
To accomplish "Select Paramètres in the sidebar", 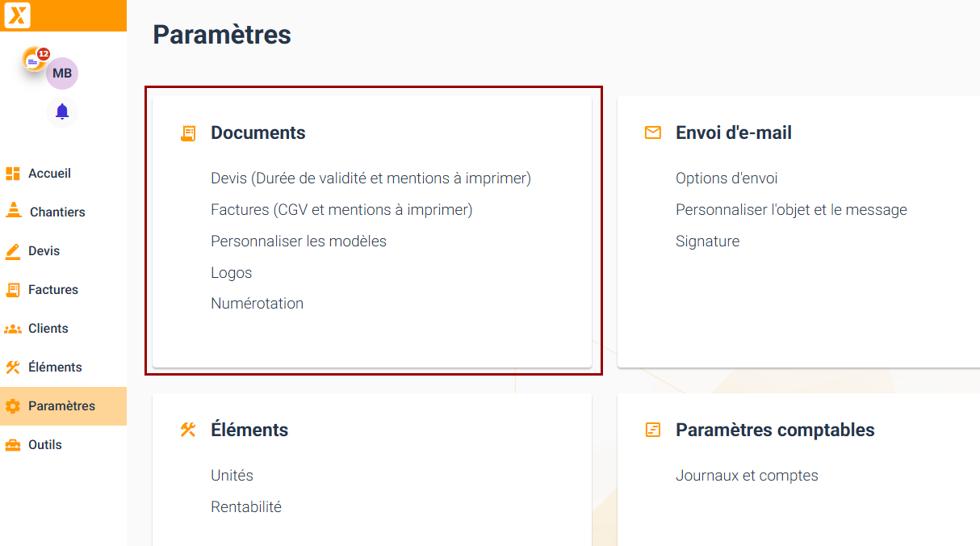I will pos(63,405).
